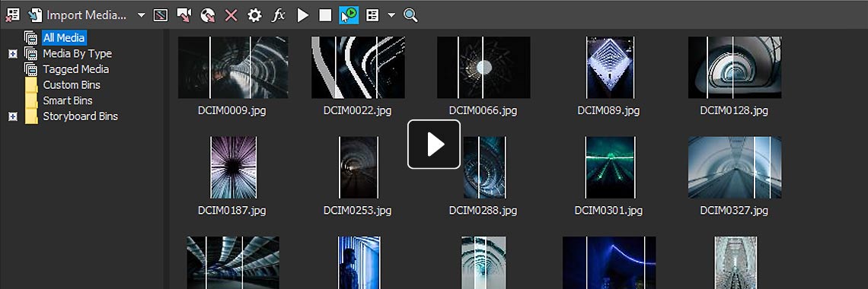This screenshot has height=289, width=868.
Task: Select Custom Bins folder
Action: (72, 84)
